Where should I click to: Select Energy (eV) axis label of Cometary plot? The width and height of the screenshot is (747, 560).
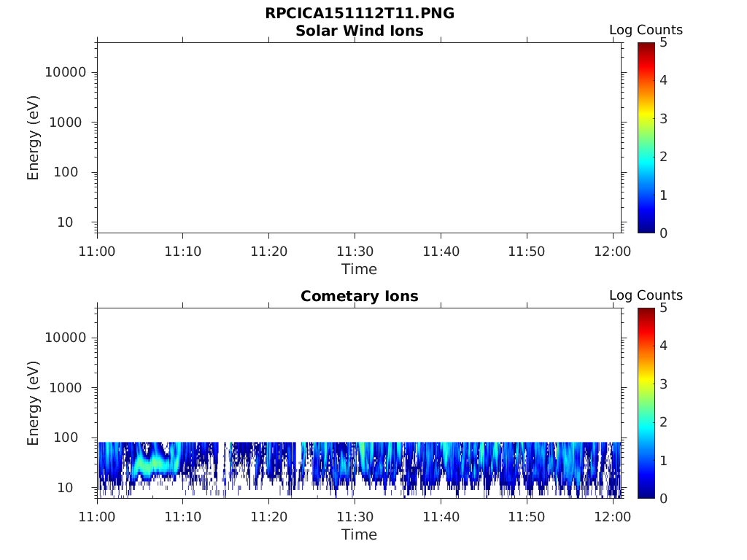33,403
